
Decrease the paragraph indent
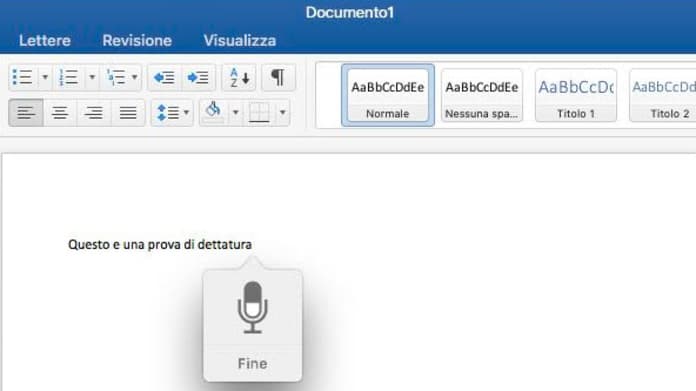pos(164,78)
